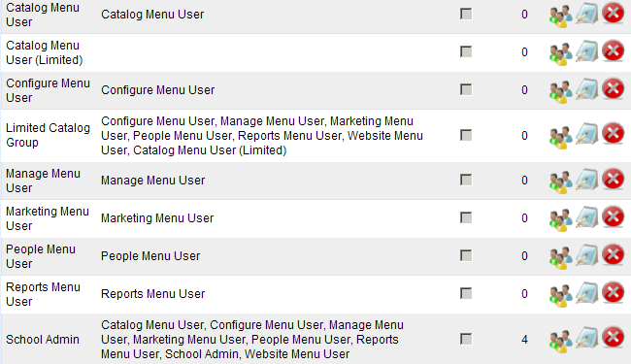
Task: Select the Marketing Menu User checkbox
Action: [466, 218]
